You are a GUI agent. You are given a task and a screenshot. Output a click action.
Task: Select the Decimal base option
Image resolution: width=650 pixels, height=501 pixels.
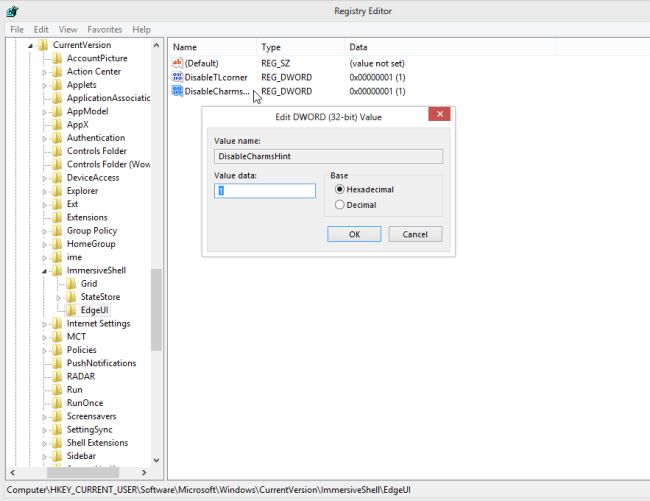point(340,205)
